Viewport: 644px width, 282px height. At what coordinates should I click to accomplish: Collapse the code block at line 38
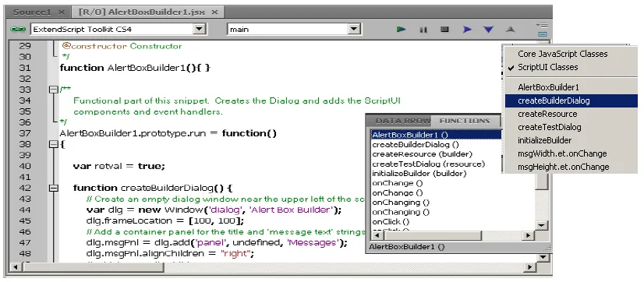(x=53, y=144)
